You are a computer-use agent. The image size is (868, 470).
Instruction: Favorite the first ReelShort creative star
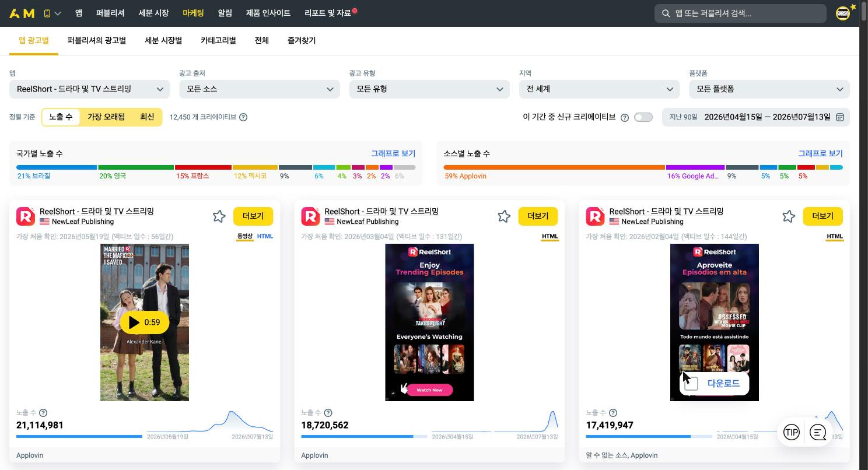219,216
